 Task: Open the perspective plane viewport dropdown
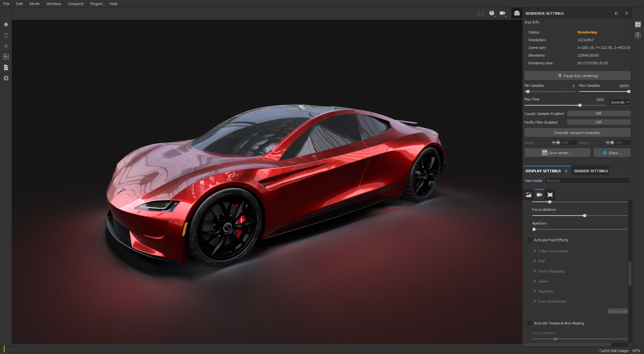[x=481, y=13]
